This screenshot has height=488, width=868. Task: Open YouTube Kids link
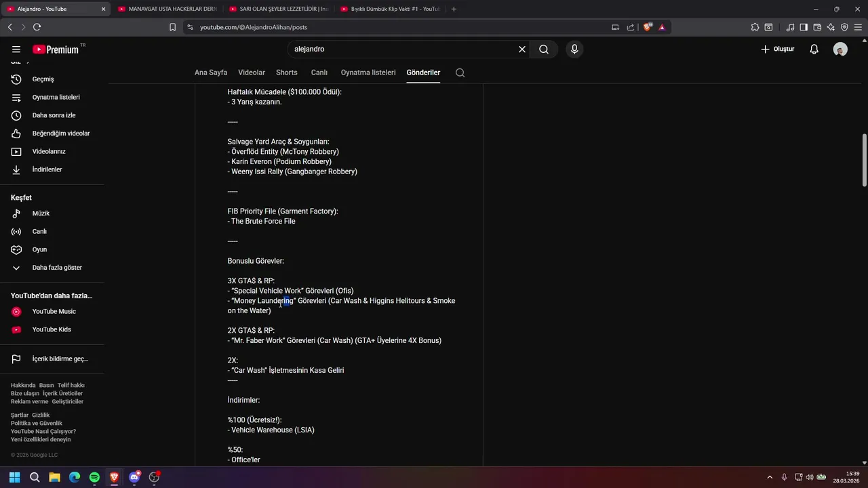[52, 329]
